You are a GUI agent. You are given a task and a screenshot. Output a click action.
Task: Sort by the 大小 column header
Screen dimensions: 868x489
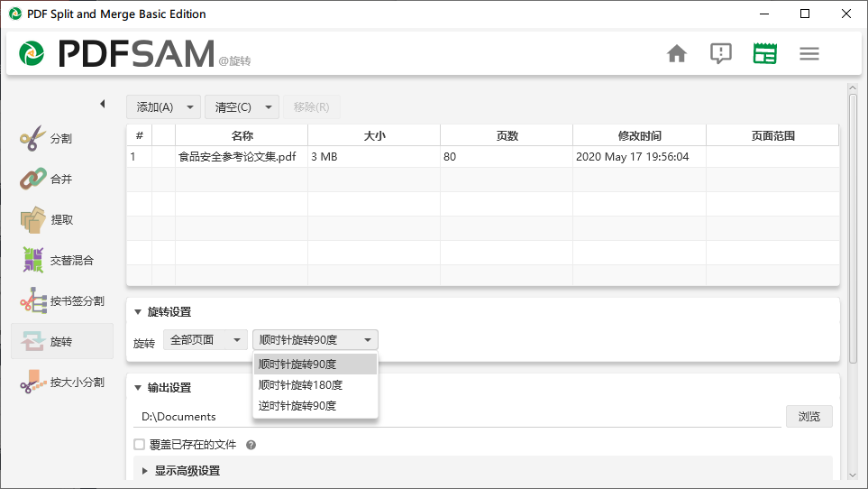tap(374, 135)
